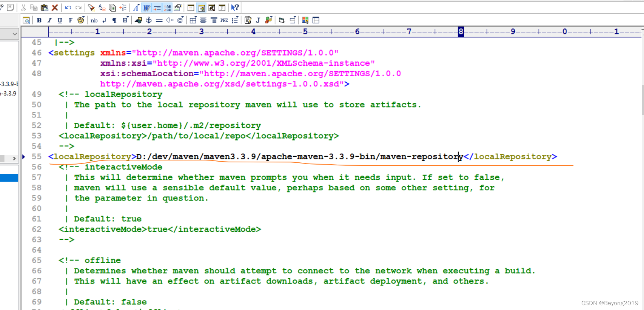The image size is (644, 310).
Task: Toggle full screen view icon
Action: click(222, 8)
